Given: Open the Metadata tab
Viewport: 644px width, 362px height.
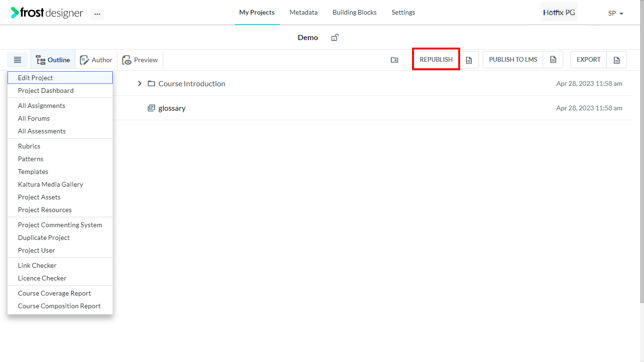Looking at the screenshot, I should click(x=304, y=13).
